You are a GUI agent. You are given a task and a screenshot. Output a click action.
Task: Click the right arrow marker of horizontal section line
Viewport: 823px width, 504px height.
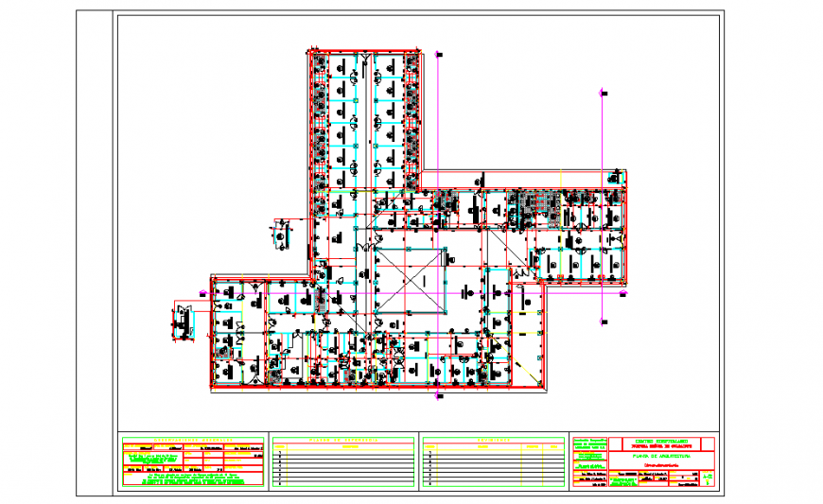(623, 294)
